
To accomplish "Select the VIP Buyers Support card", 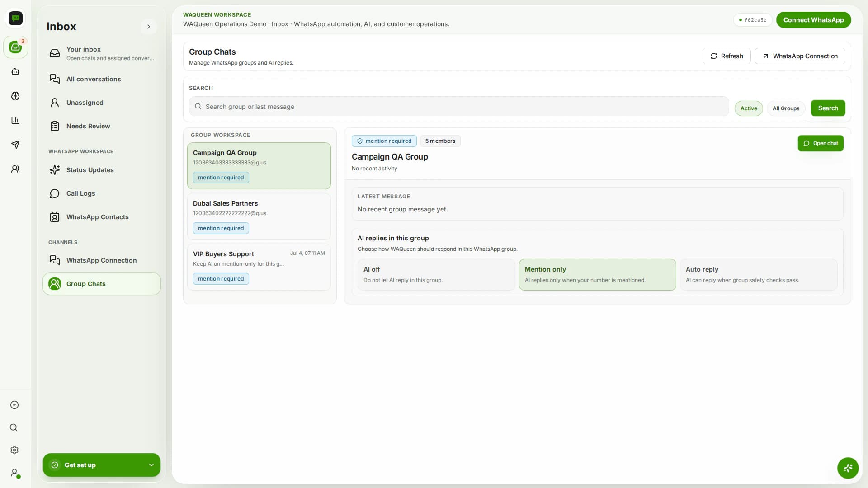I will click(259, 267).
